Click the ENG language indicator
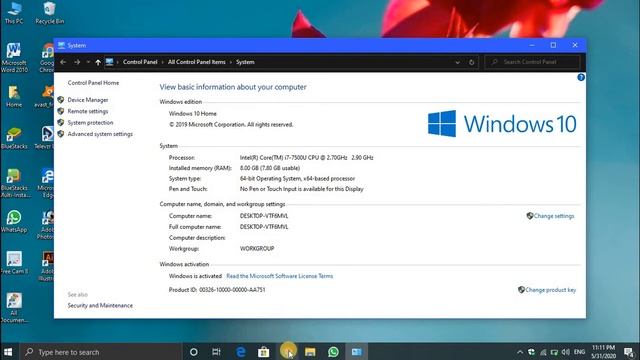640x360 pixels. [579, 352]
